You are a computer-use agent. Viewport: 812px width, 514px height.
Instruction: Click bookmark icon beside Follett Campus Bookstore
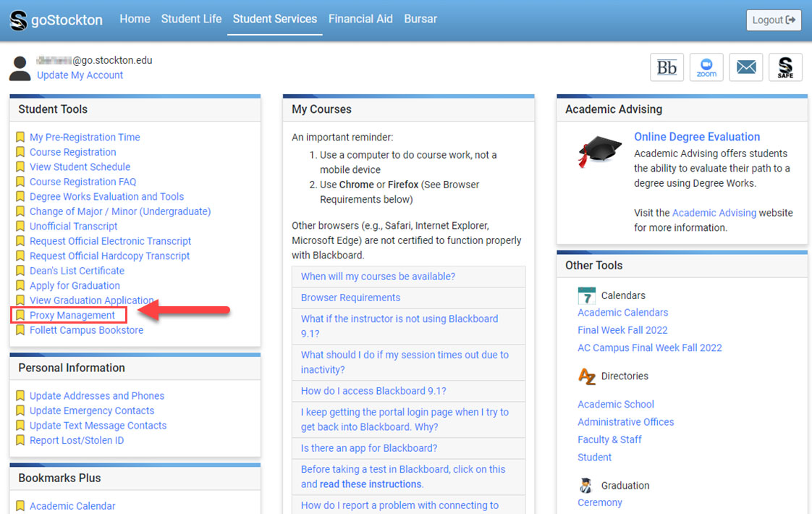20,330
